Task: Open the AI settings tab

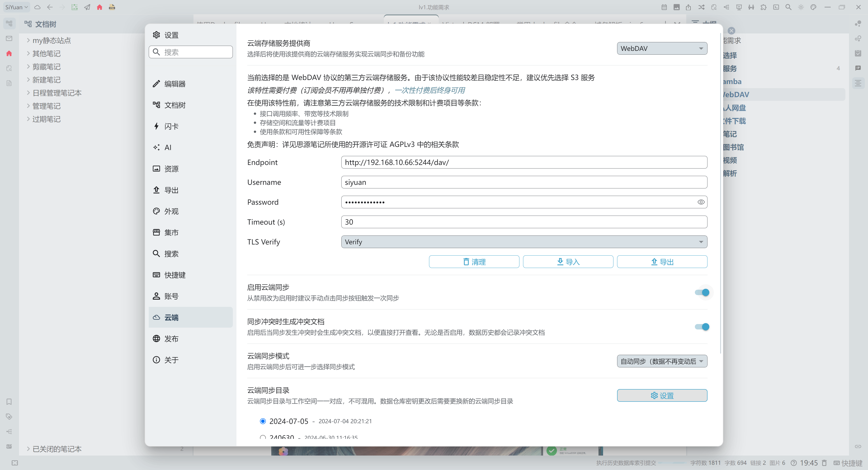Action: 190,148
